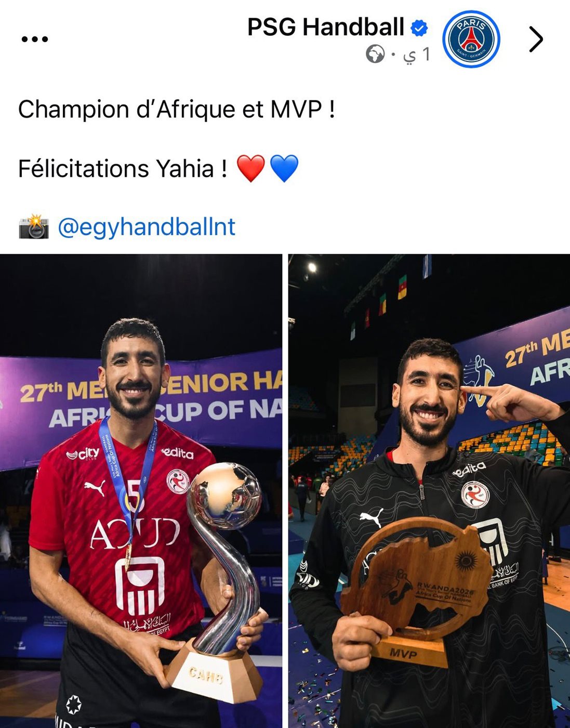Select the "Champion d'Afrique et MVP !" text
Viewport: 570px width, 728px height.
pos(177,109)
